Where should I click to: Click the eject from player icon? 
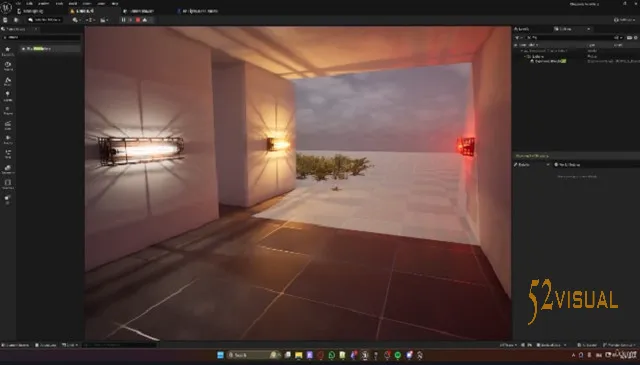[145, 20]
